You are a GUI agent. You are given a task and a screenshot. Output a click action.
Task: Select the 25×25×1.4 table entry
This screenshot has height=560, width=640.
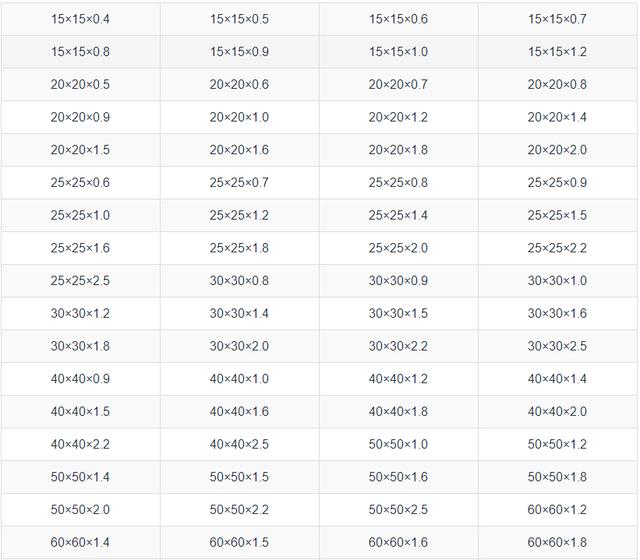point(398,215)
